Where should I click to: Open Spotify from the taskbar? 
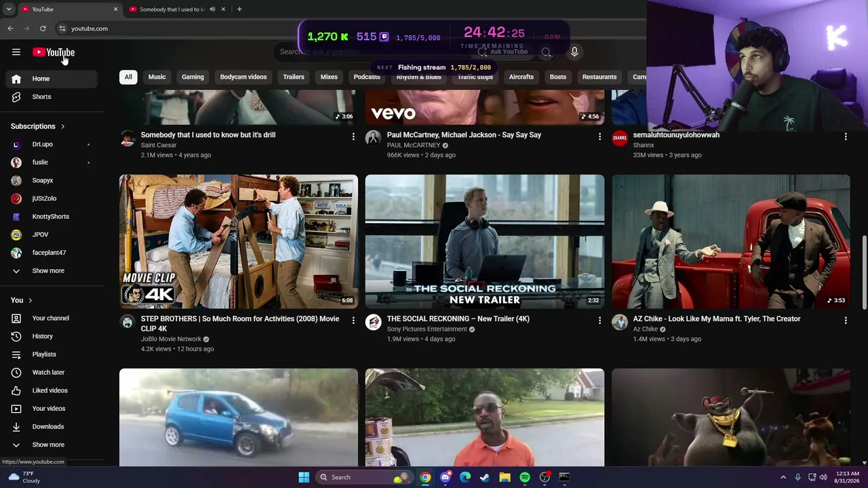click(x=525, y=477)
